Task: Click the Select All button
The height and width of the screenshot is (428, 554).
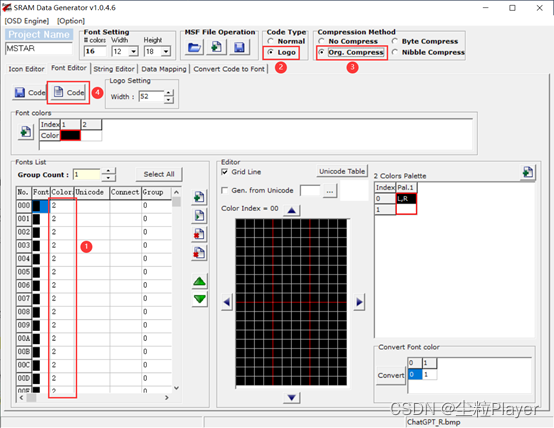Action: (159, 174)
